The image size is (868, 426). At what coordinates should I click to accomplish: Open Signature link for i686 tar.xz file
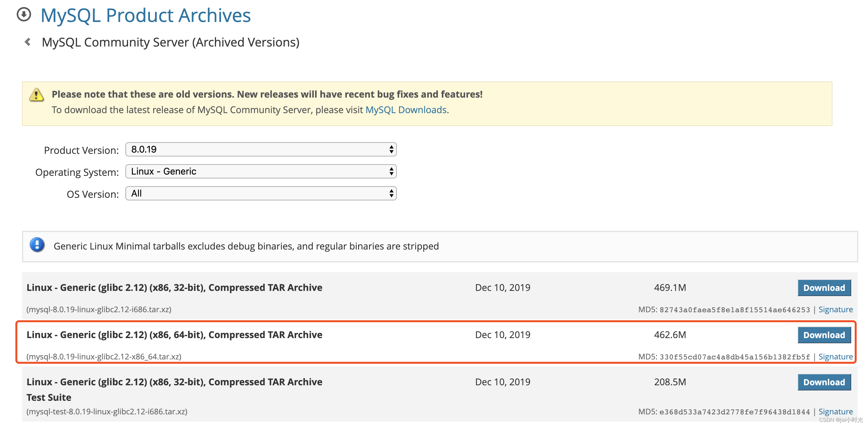pos(835,309)
